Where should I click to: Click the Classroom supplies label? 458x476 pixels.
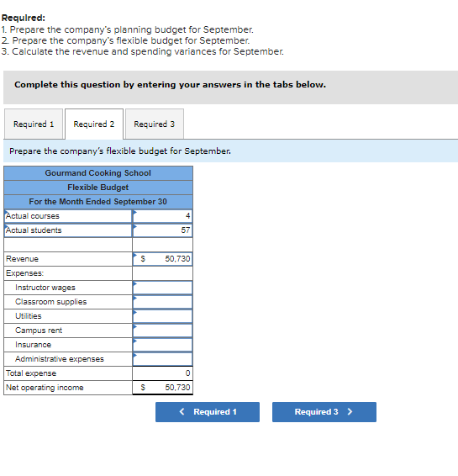point(51,302)
